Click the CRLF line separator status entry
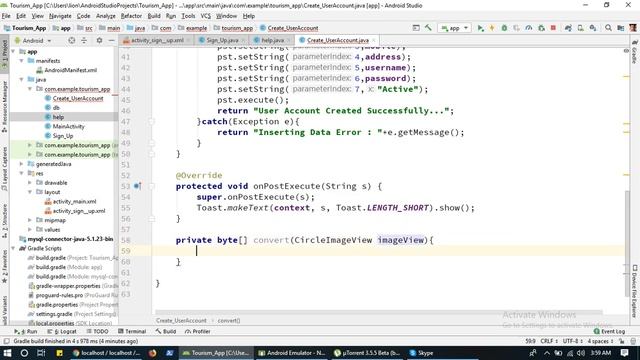Screen dimensions: 640x360 549,341
